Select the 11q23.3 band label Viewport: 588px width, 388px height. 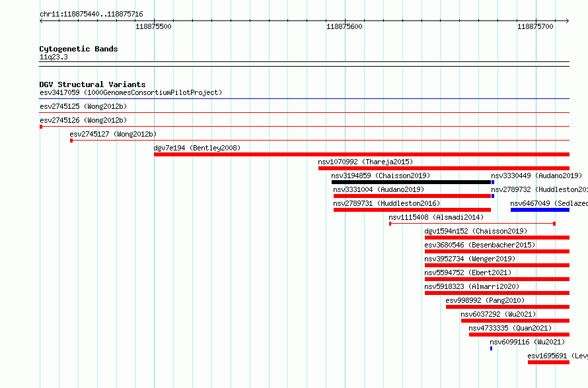point(54,57)
